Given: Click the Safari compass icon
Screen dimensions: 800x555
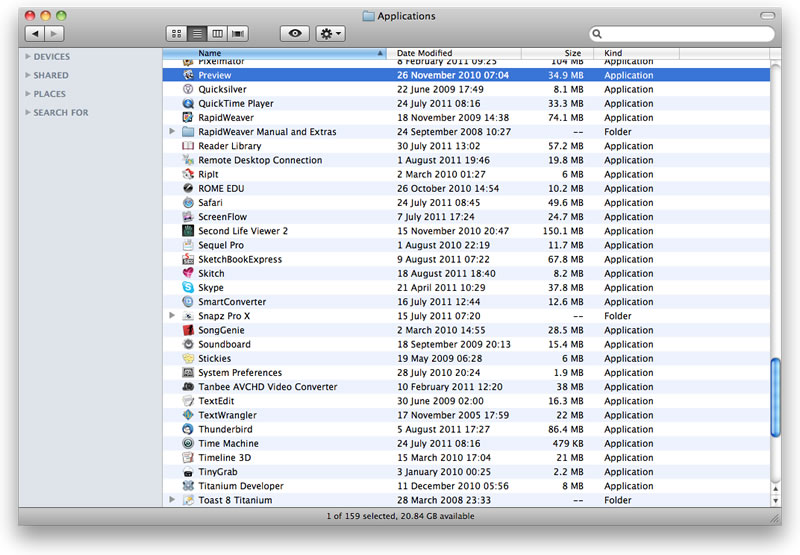Looking at the screenshot, I should (x=188, y=203).
